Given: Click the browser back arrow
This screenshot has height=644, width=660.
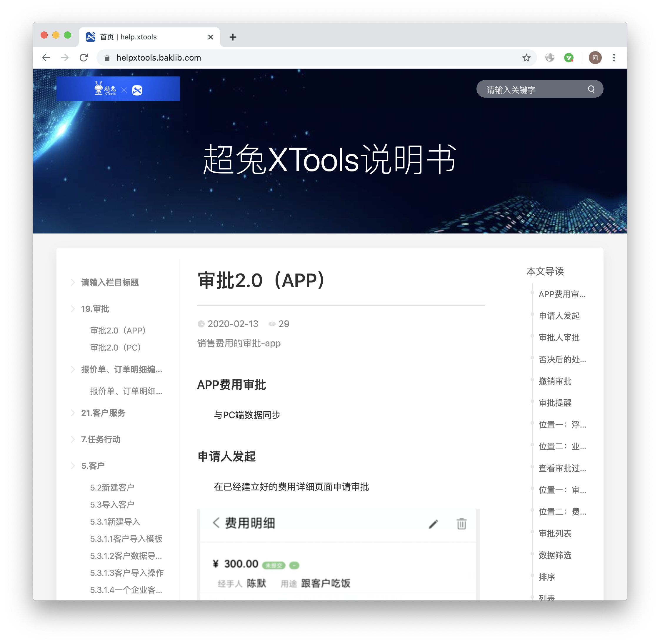Looking at the screenshot, I should point(46,58).
